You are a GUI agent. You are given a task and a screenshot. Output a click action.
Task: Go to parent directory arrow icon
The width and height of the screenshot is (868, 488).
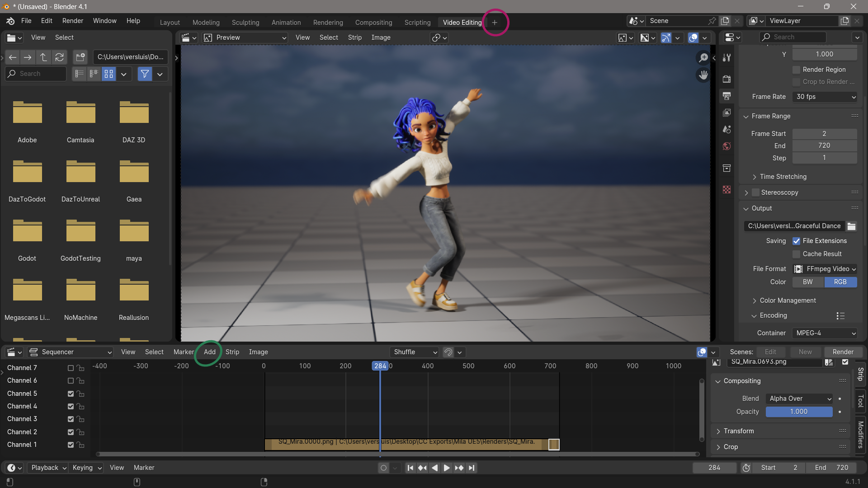click(x=43, y=57)
